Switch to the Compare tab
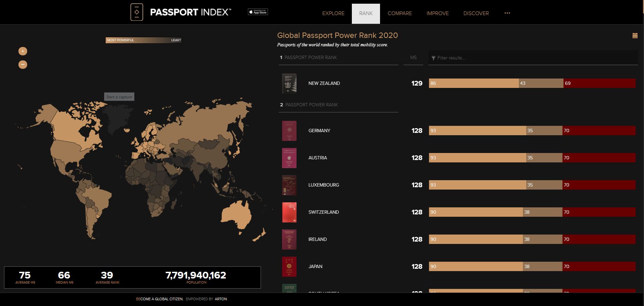Viewport: 644px width, 306px height. click(x=400, y=13)
